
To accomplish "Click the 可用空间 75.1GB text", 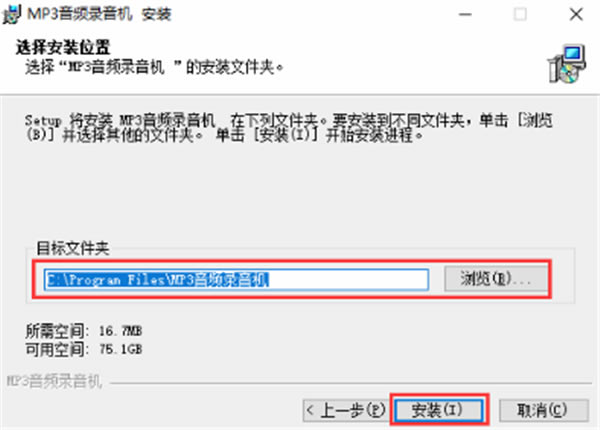I will click(84, 349).
